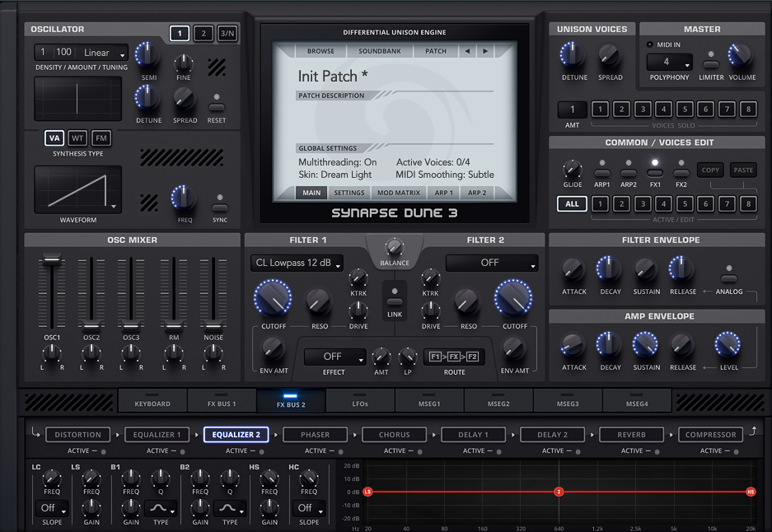This screenshot has height=532, width=772.
Task: Click the Amp Envelope SUSTAIN knob
Action: pos(645,344)
